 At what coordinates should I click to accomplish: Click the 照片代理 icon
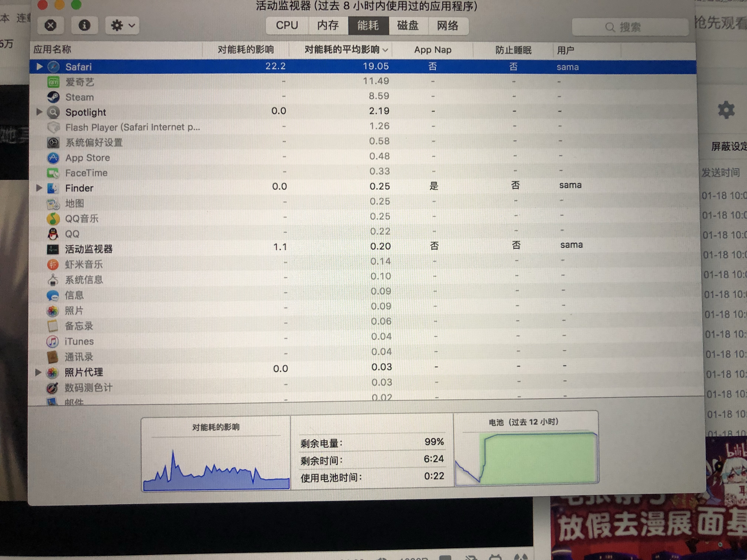tap(52, 372)
